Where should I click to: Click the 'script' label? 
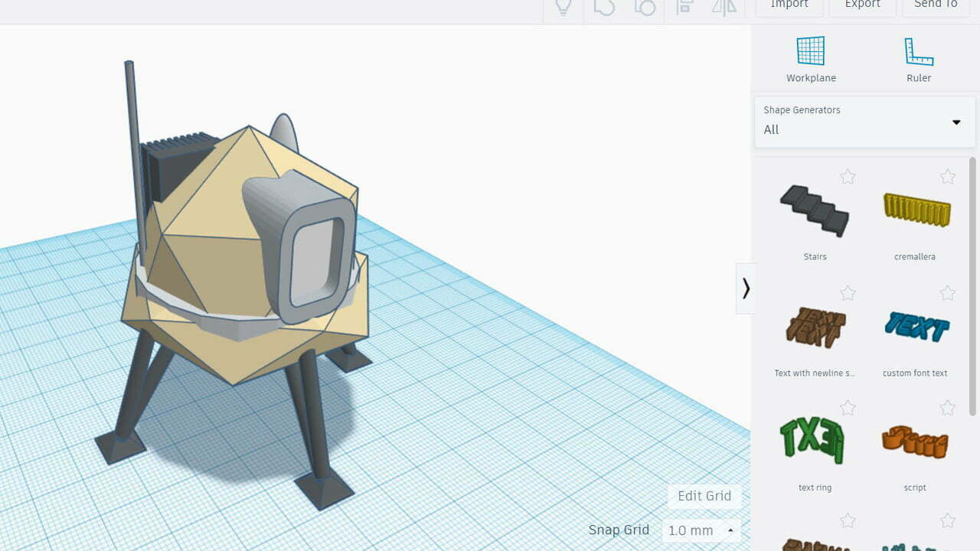click(x=915, y=487)
